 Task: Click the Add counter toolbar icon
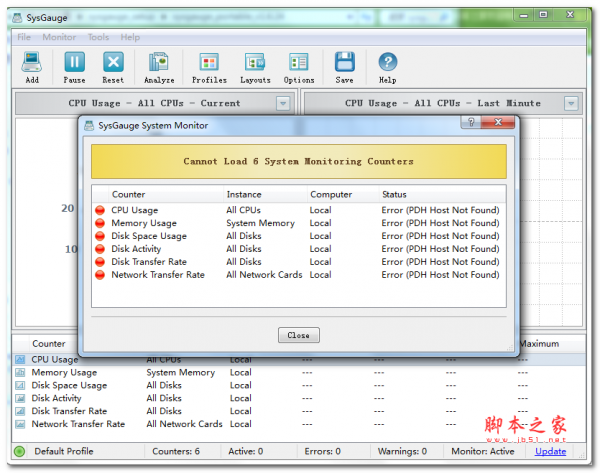tap(32, 62)
